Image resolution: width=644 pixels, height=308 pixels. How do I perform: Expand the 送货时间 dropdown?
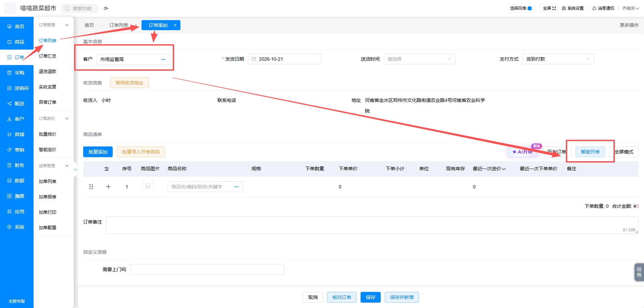[x=419, y=59]
